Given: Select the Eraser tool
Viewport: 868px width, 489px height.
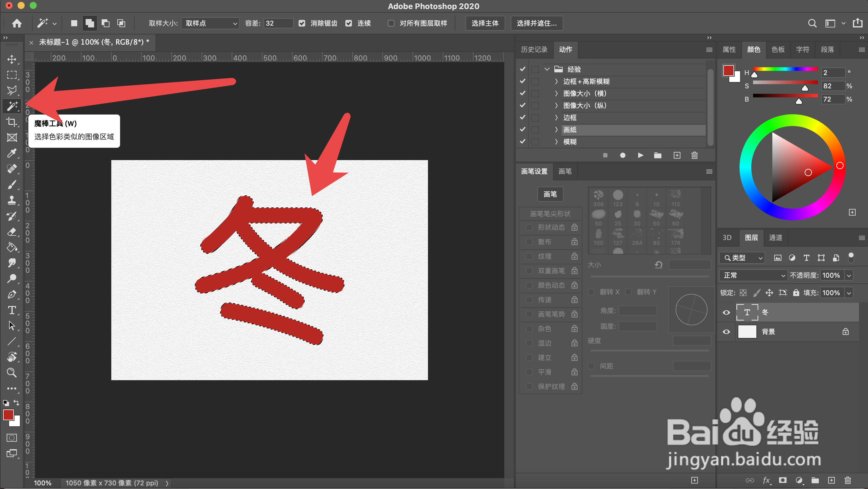Looking at the screenshot, I should click(12, 232).
